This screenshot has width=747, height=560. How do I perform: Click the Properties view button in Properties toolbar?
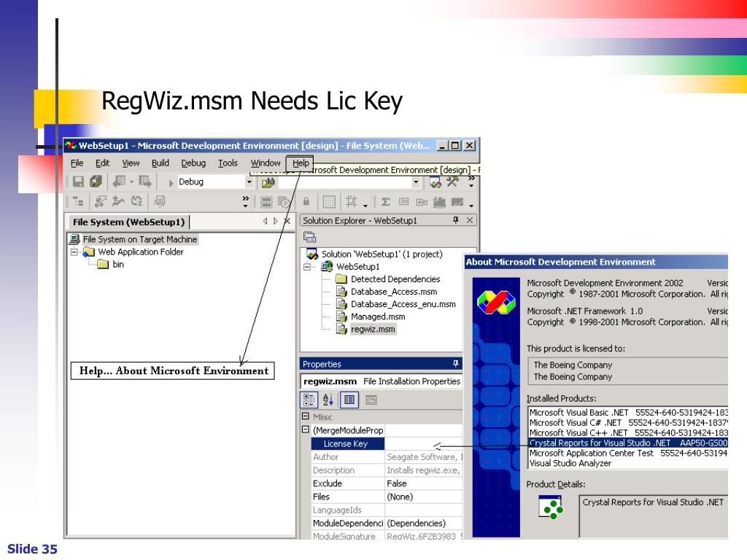tap(349, 400)
